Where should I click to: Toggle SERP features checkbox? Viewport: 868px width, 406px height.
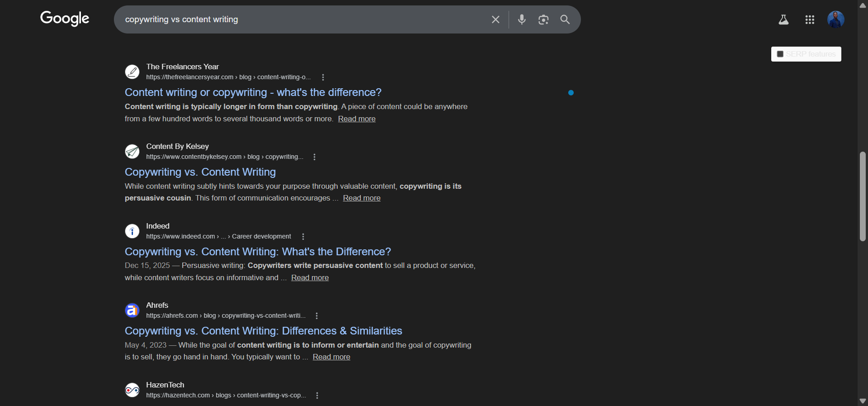coord(780,54)
